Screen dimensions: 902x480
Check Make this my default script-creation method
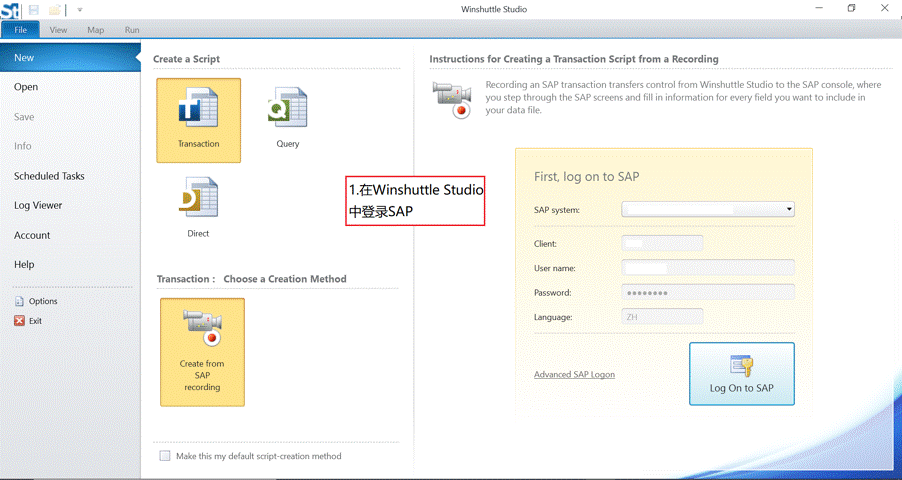click(x=165, y=456)
